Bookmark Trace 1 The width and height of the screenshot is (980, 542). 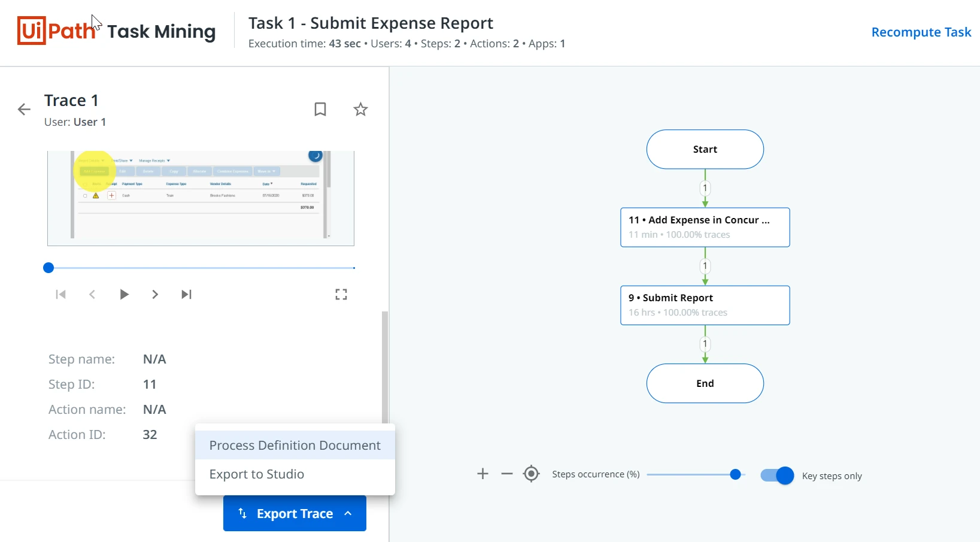[x=320, y=109]
